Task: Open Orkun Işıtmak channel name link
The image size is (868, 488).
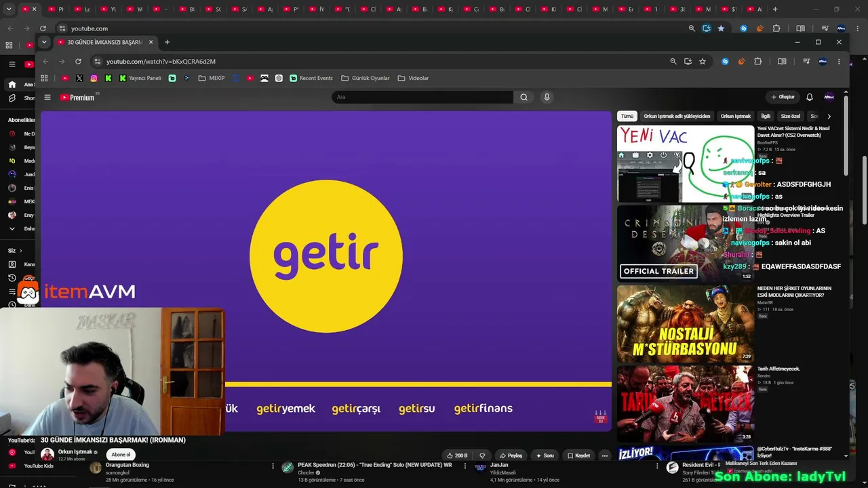Action: 75,452
